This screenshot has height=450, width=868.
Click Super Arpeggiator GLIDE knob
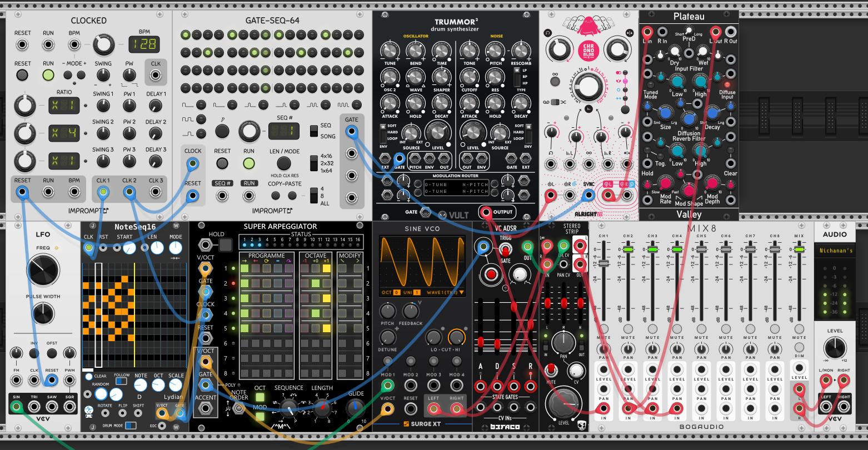pyautogui.click(x=356, y=408)
